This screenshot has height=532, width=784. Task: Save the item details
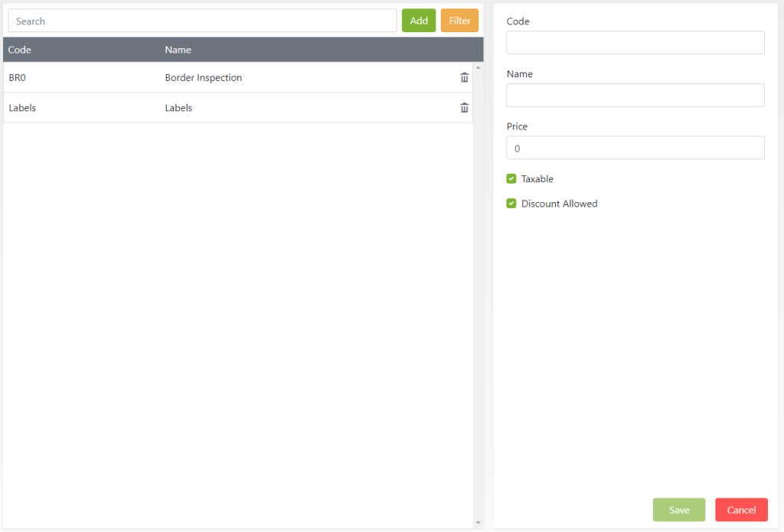coord(678,510)
